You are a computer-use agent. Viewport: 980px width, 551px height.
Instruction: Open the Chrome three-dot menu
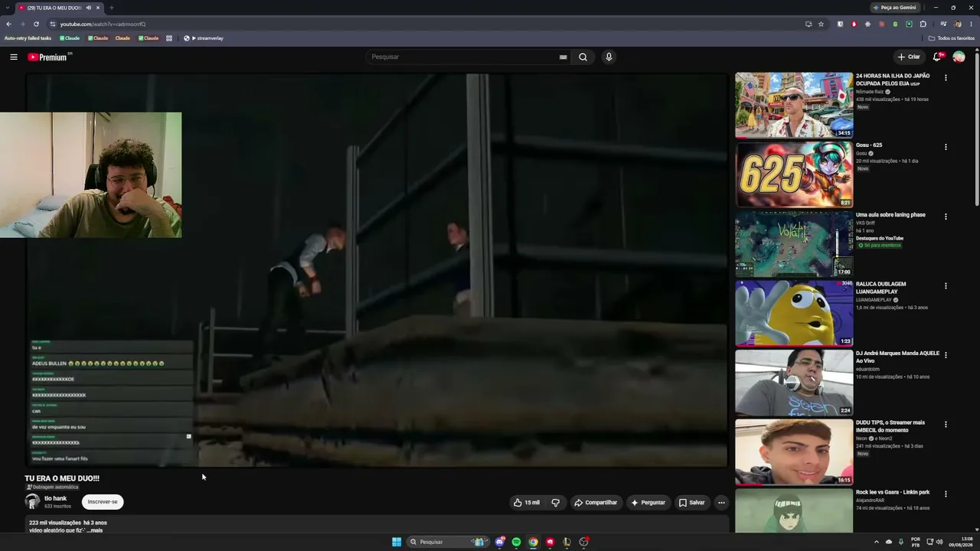(971, 24)
